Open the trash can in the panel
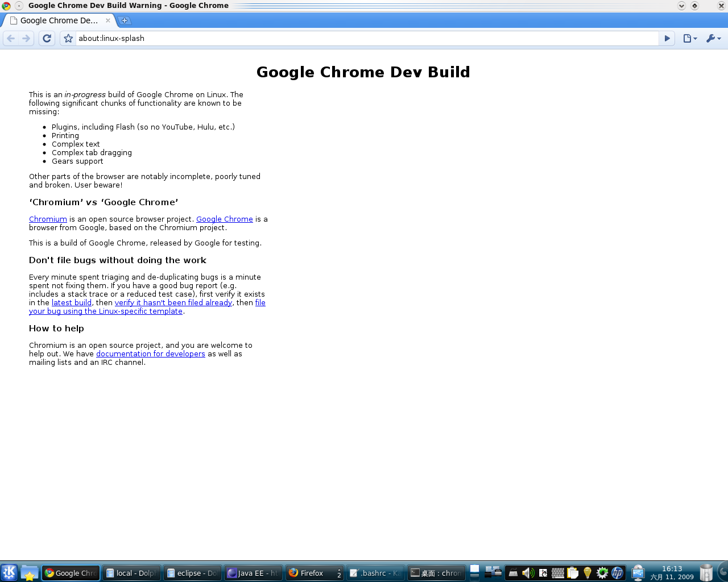Image resolution: width=728 pixels, height=582 pixels. [x=706, y=573]
